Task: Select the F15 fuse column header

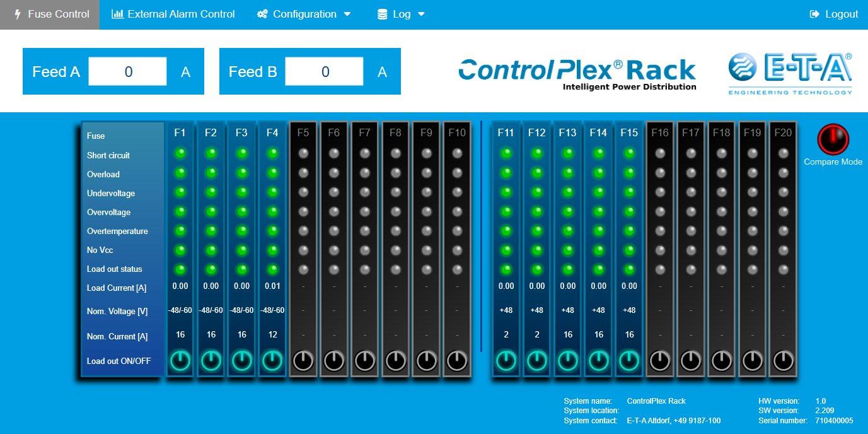Action: click(629, 132)
